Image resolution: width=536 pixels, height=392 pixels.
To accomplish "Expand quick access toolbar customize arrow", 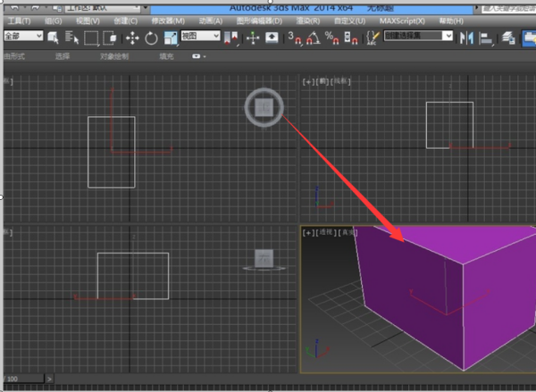I will [146, 7].
